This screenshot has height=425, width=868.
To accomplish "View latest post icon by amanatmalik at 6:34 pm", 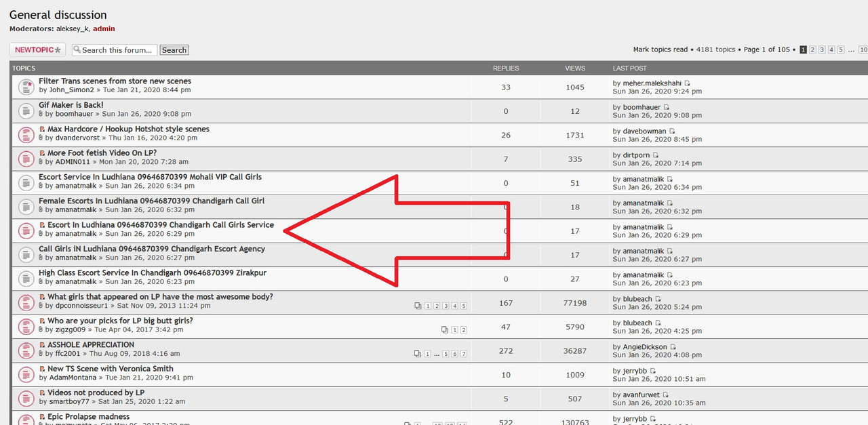I will (x=670, y=180).
